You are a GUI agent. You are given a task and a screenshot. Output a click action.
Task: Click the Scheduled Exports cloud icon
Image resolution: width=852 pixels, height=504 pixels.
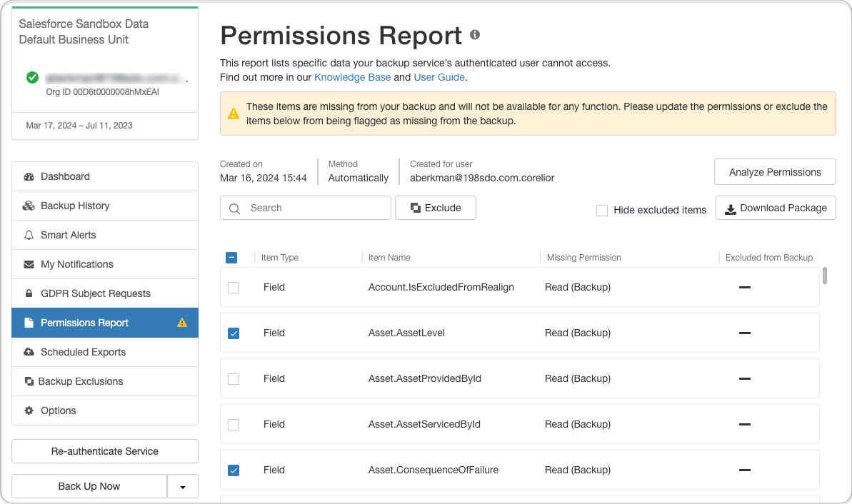tap(29, 353)
